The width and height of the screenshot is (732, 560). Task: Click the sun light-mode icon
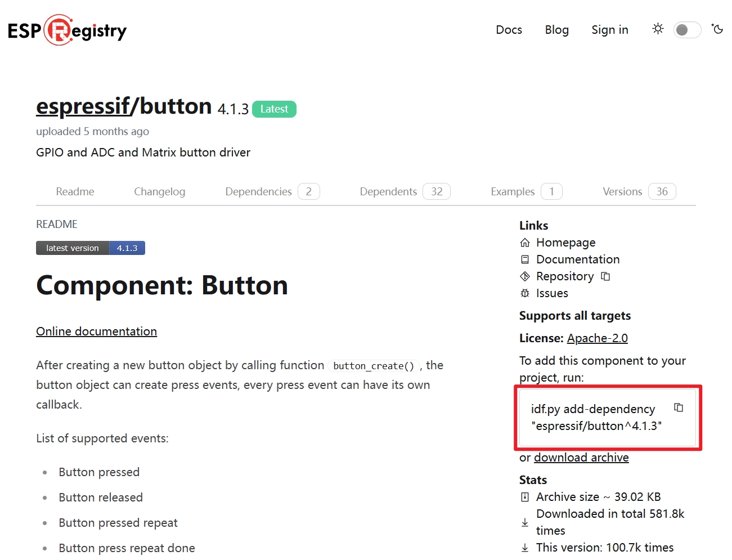[x=658, y=29]
